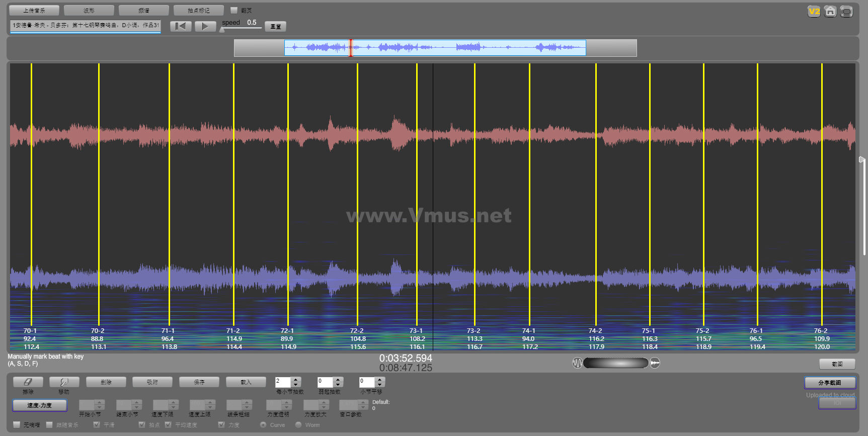
Task: Go to home via house icon
Action: point(830,11)
